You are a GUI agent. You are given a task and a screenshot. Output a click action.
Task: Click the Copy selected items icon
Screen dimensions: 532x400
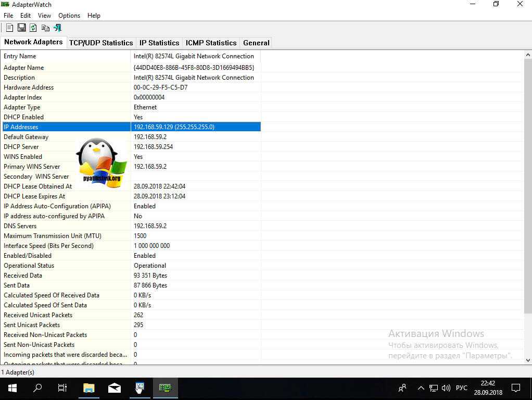(x=45, y=28)
